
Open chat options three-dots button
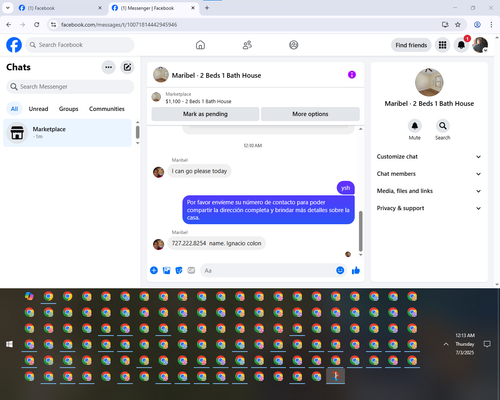(108, 67)
